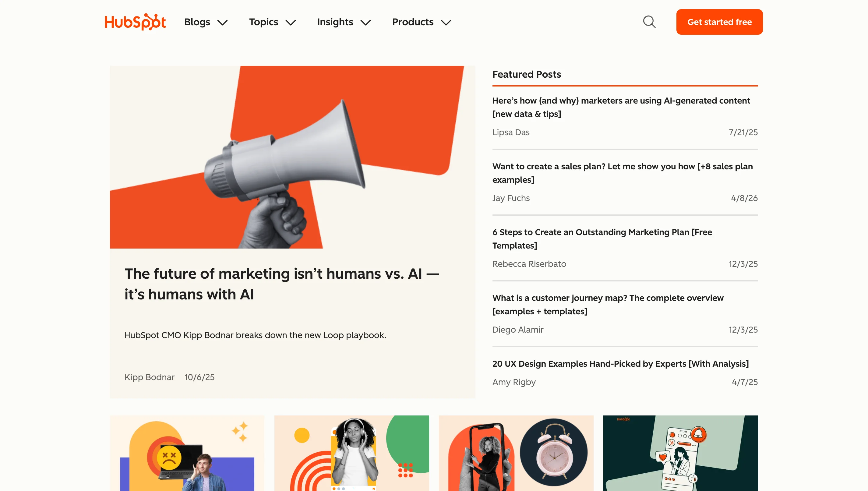The image size is (868, 491).
Task: Open the Products menu
Action: pyautogui.click(x=413, y=22)
